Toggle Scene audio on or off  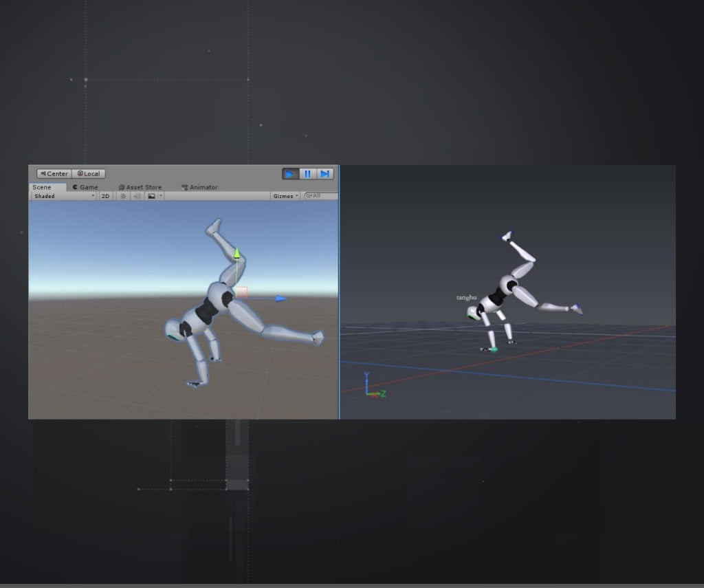136,195
